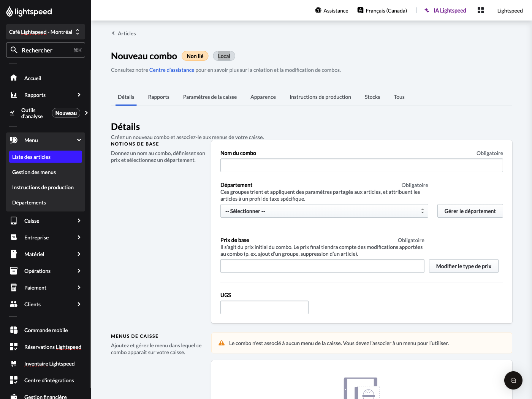The image size is (532, 399).
Task: Switch to the Stocks tab
Action: pyautogui.click(x=372, y=97)
